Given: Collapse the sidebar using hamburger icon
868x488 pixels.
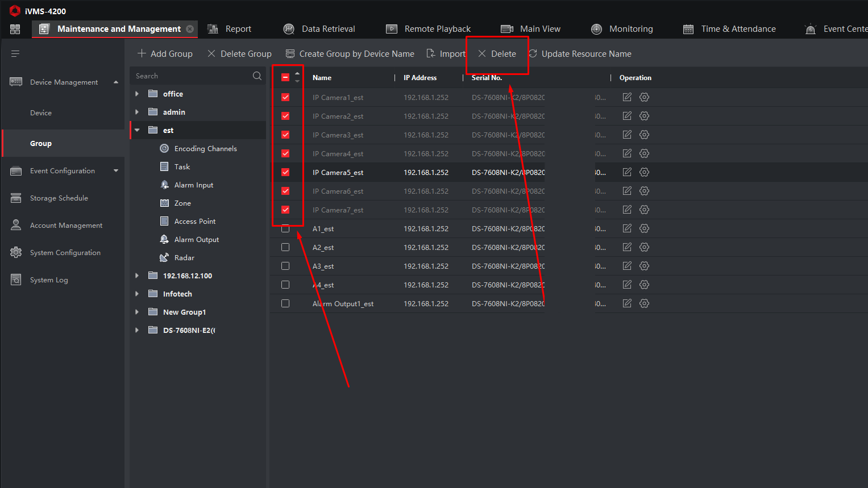Looking at the screenshot, I should tap(15, 53).
